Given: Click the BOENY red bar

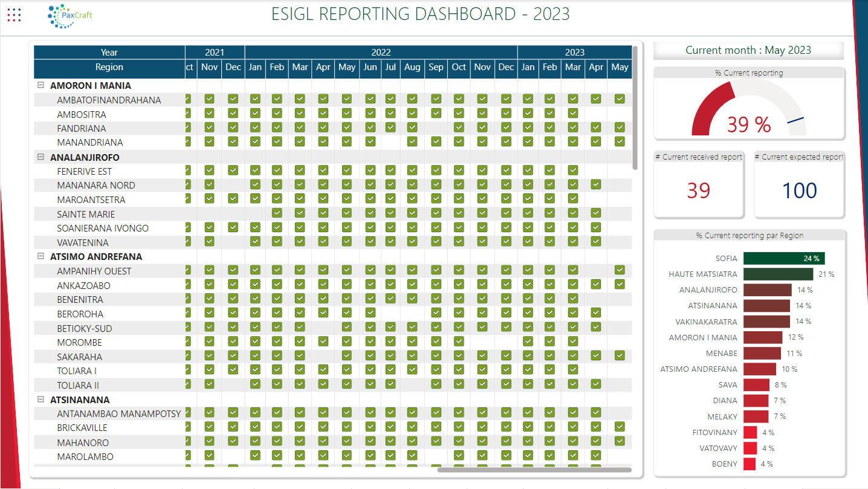Looking at the screenshot, I should point(750,464).
